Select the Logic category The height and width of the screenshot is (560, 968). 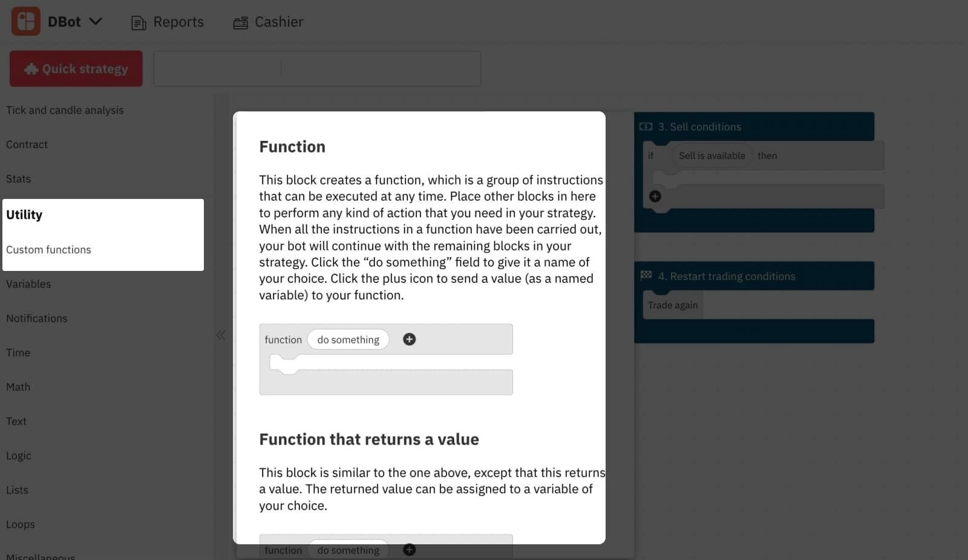click(x=19, y=455)
